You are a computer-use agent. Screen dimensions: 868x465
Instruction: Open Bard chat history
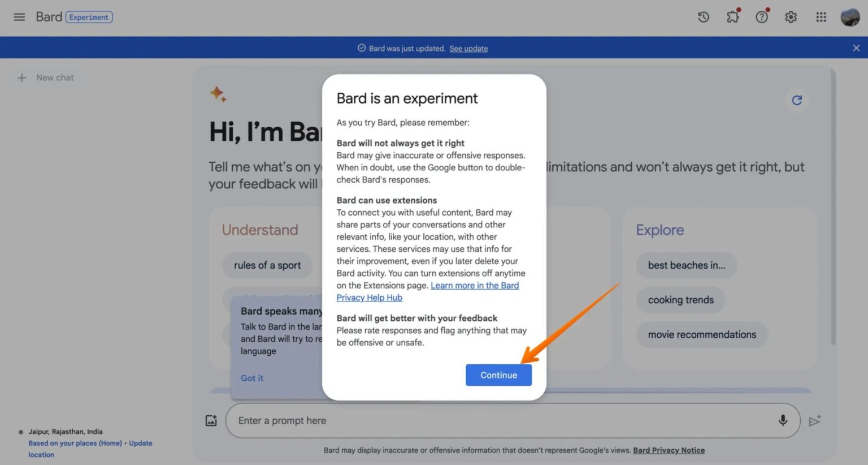coord(703,17)
